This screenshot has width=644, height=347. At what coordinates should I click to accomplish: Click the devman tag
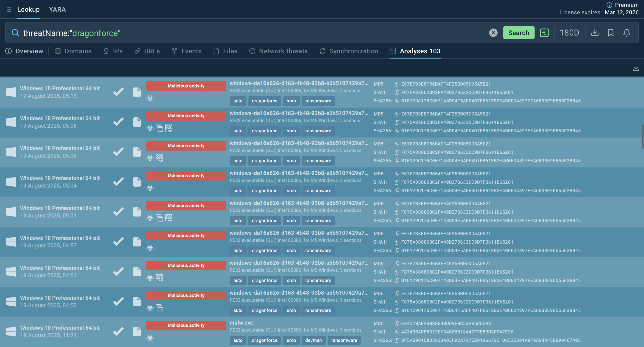pyautogui.click(x=313, y=340)
